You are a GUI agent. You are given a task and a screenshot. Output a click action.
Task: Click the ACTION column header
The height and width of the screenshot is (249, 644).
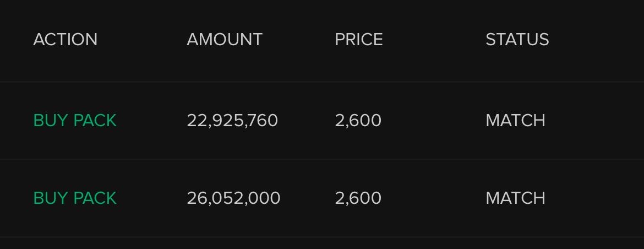65,40
